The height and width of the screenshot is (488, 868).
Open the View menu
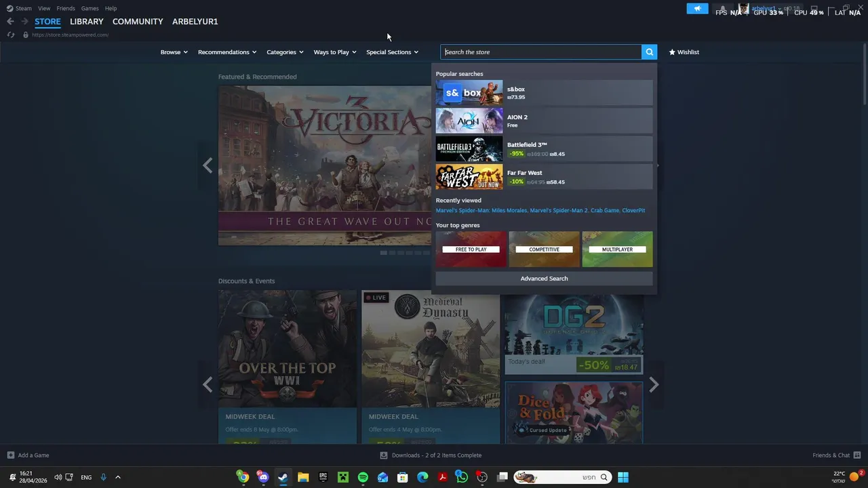point(44,8)
